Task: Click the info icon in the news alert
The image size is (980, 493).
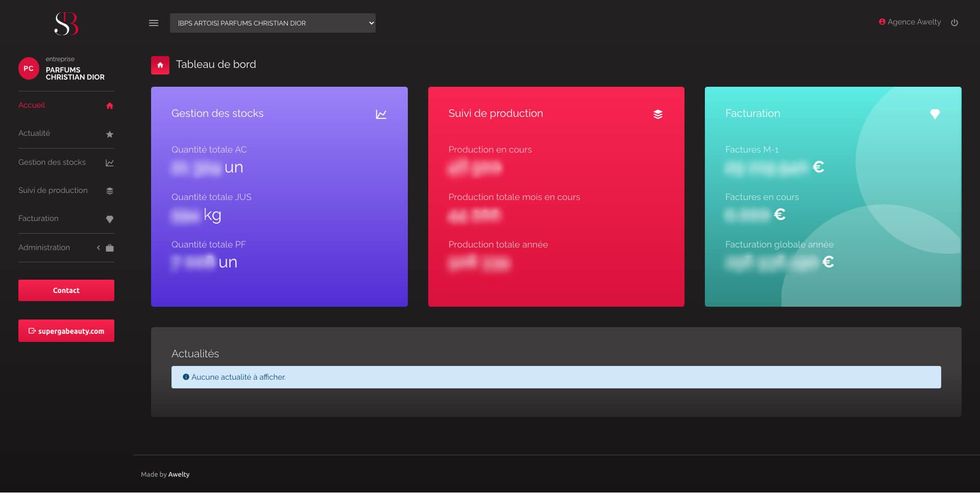Action: tap(186, 377)
